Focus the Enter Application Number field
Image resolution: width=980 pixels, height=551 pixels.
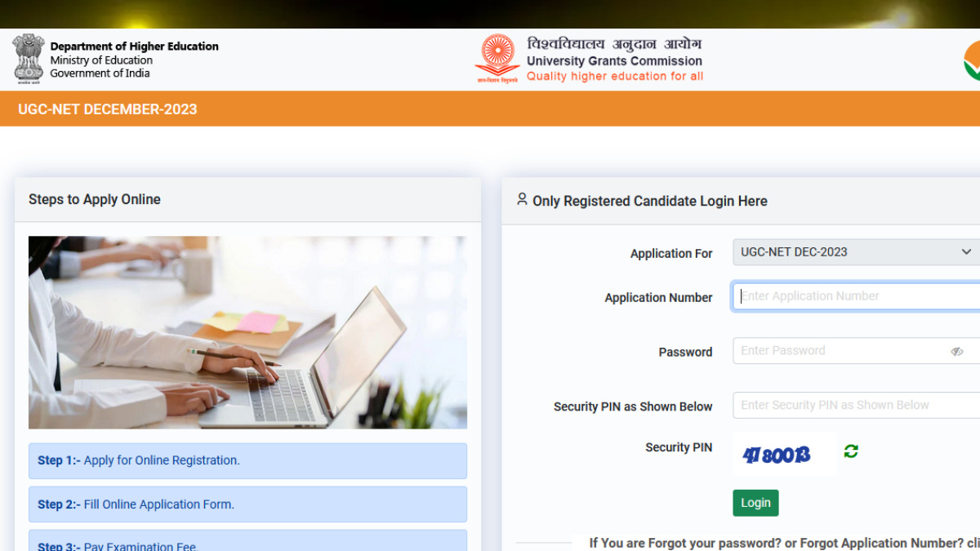click(x=856, y=296)
